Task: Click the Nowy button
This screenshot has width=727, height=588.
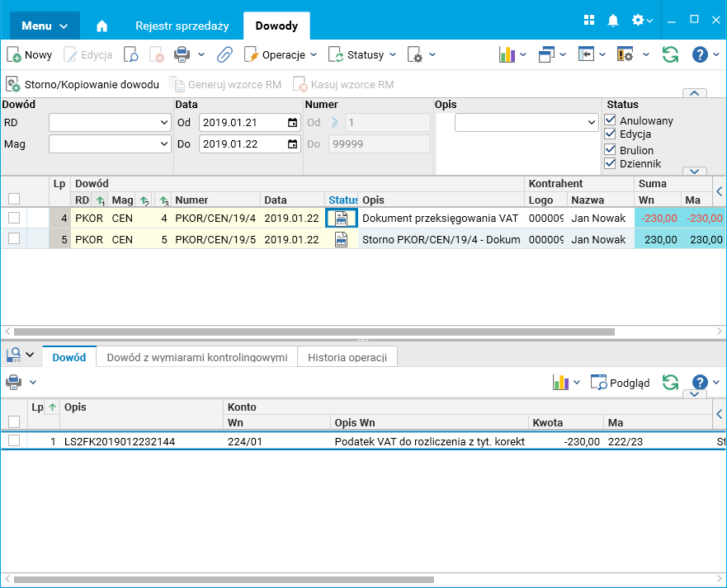Action: coord(29,55)
